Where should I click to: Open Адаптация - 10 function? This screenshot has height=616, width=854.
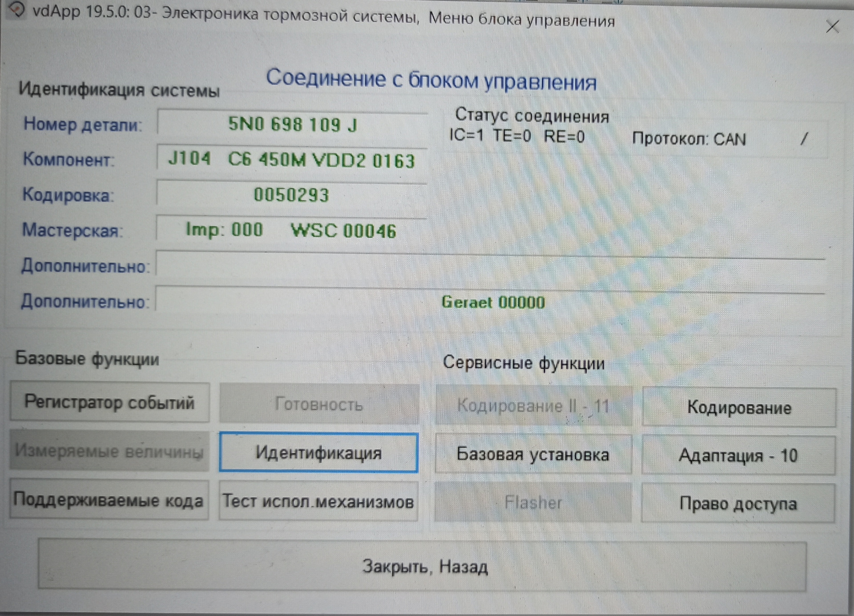[x=738, y=456]
